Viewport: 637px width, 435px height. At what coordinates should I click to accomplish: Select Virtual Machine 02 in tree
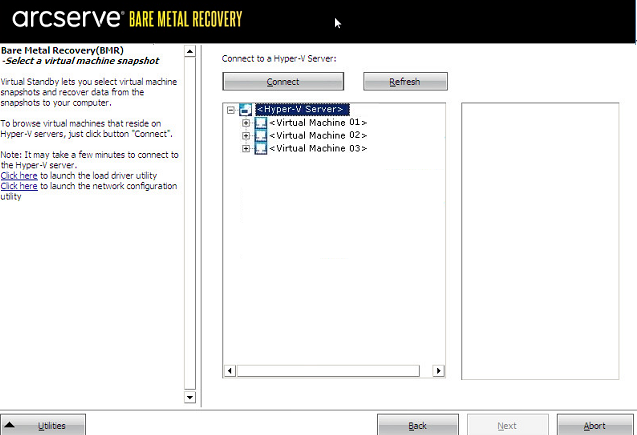pos(318,135)
